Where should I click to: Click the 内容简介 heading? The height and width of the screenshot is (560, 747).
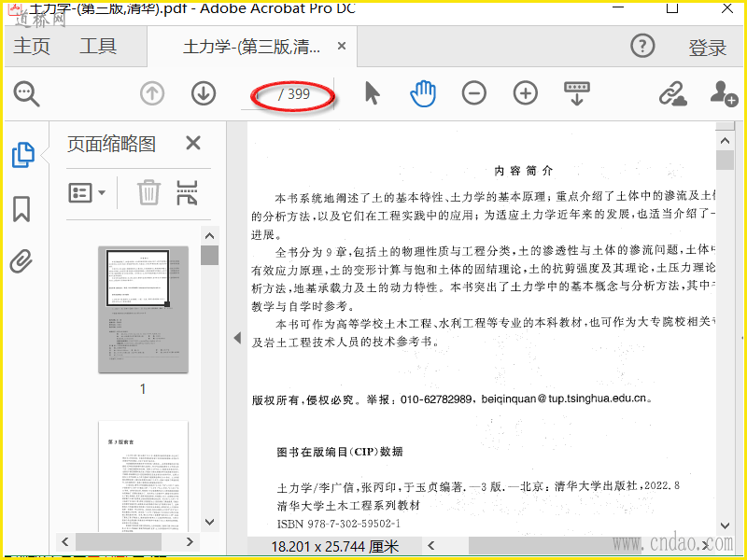[x=524, y=171]
